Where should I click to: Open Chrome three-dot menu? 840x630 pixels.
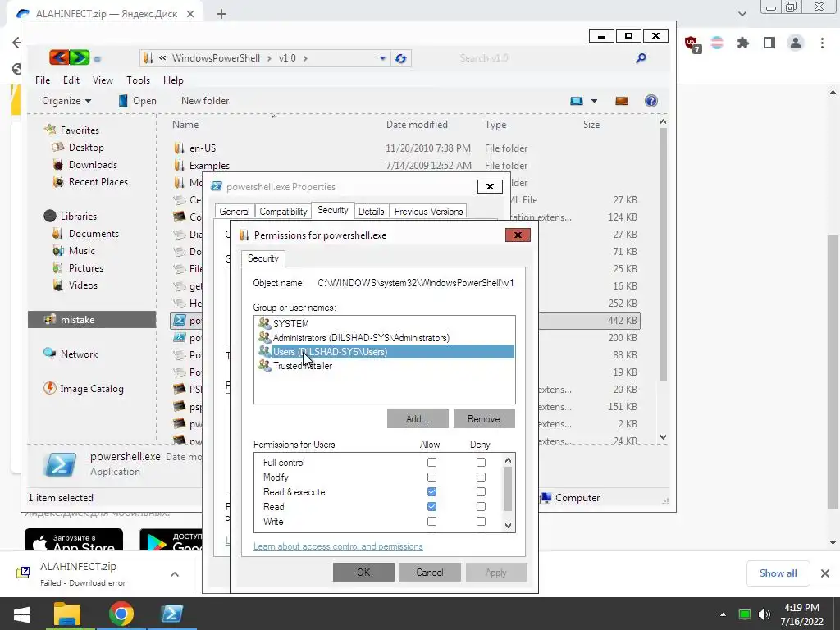[822, 43]
